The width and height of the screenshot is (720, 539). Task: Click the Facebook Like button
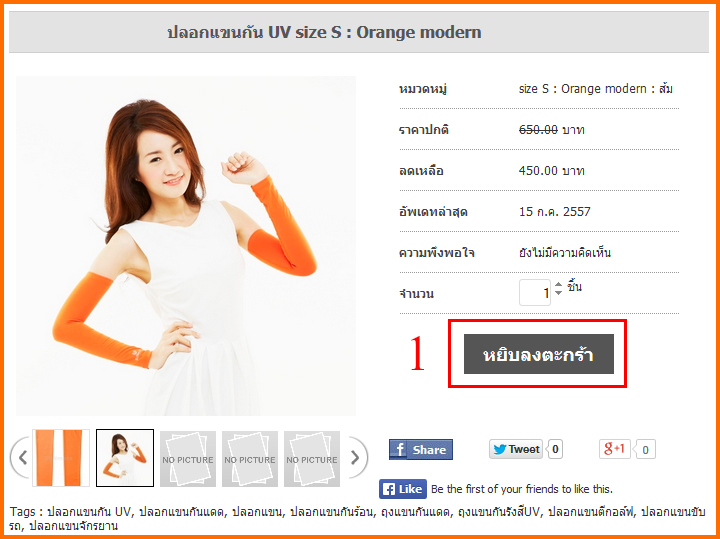tap(403, 489)
